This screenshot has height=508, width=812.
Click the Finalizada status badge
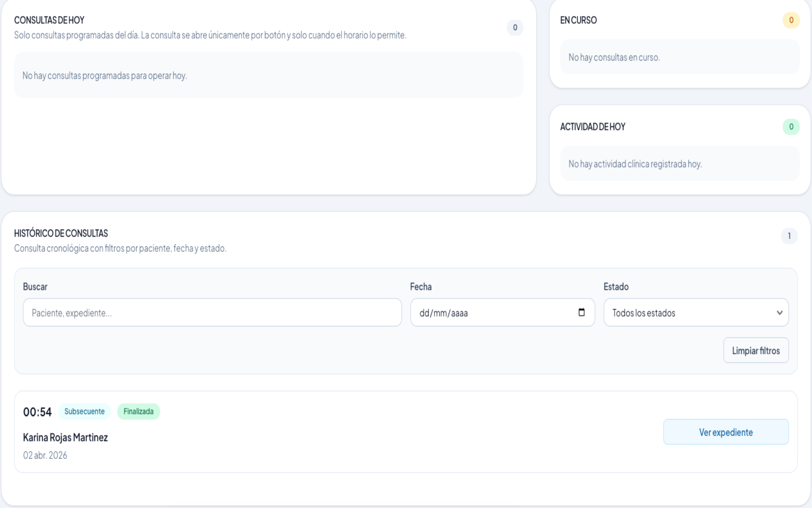(x=138, y=411)
